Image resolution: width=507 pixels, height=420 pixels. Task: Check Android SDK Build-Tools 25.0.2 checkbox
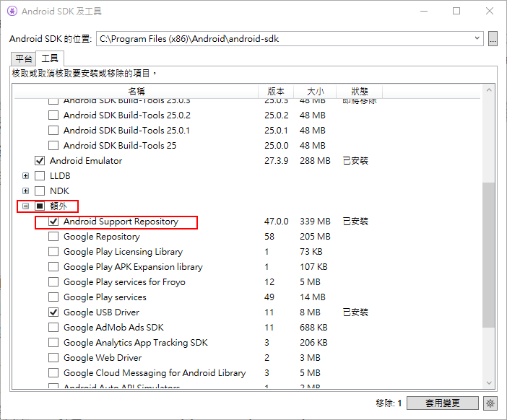53,115
